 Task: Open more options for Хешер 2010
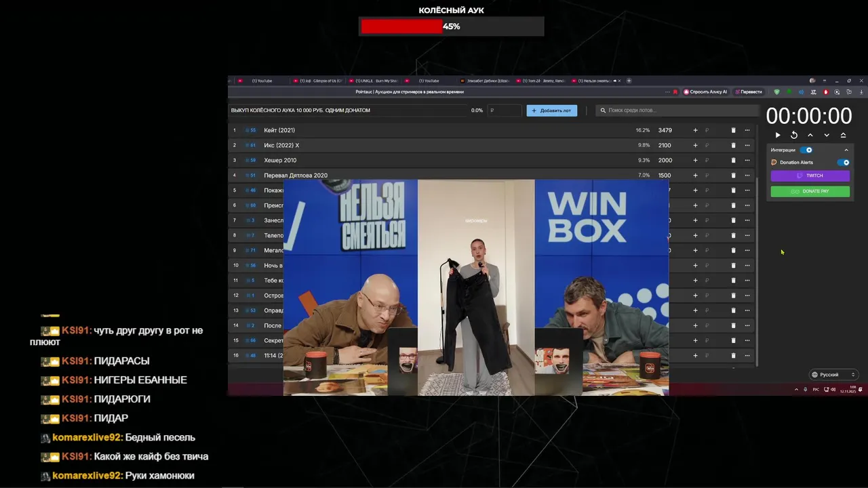coord(747,160)
